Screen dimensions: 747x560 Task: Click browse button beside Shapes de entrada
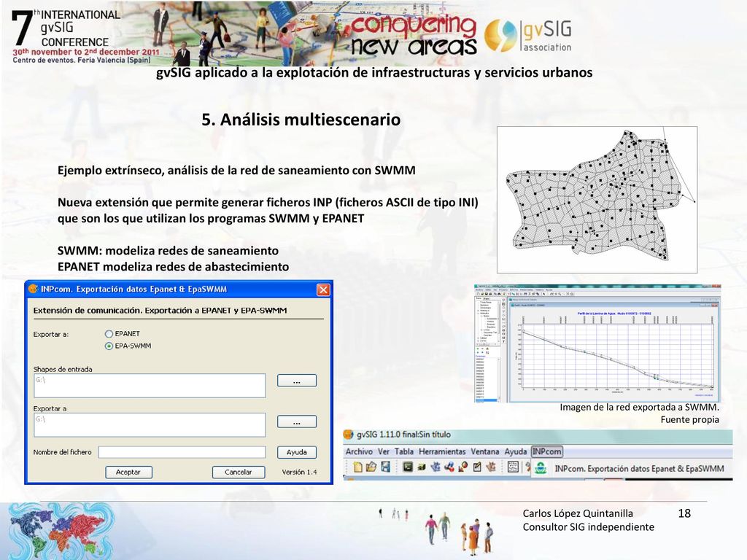[297, 381]
